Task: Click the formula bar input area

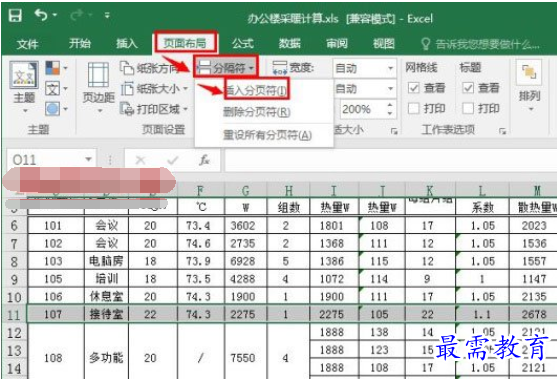Action: 390,161
